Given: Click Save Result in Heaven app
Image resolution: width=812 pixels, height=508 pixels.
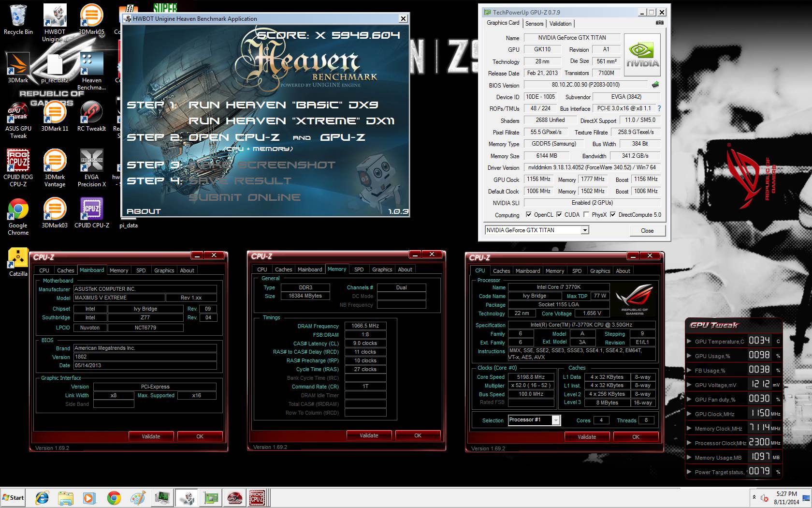Looking at the screenshot, I should click(x=240, y=181).
